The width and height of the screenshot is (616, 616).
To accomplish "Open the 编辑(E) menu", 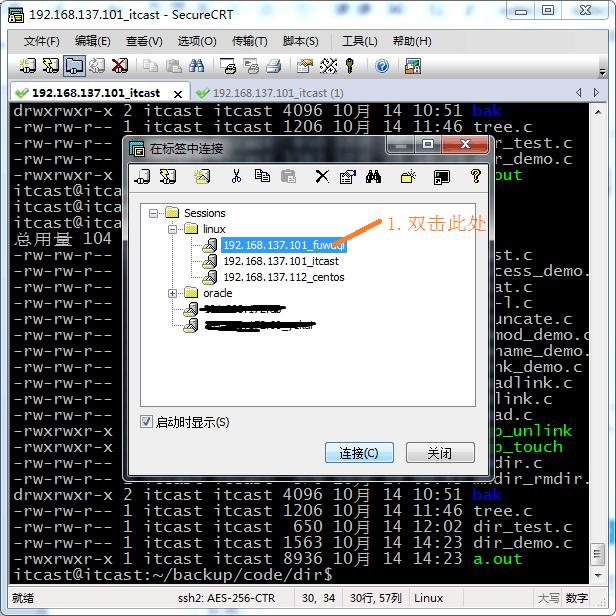I will pos(93,41).
